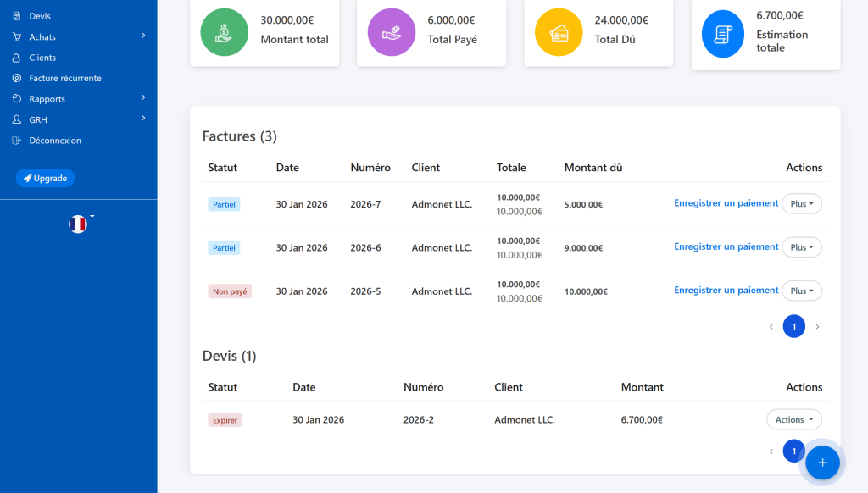The width and height of the screenshot is (868, 493).
Task: Select page 1 in Factures pagination
Action: pos(793,326)
